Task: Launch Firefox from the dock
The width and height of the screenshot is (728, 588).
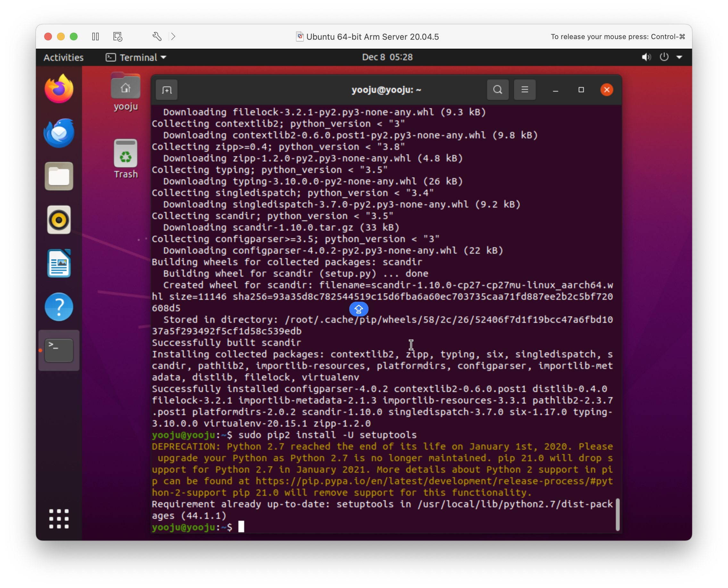Action: (x=59, y=89)
